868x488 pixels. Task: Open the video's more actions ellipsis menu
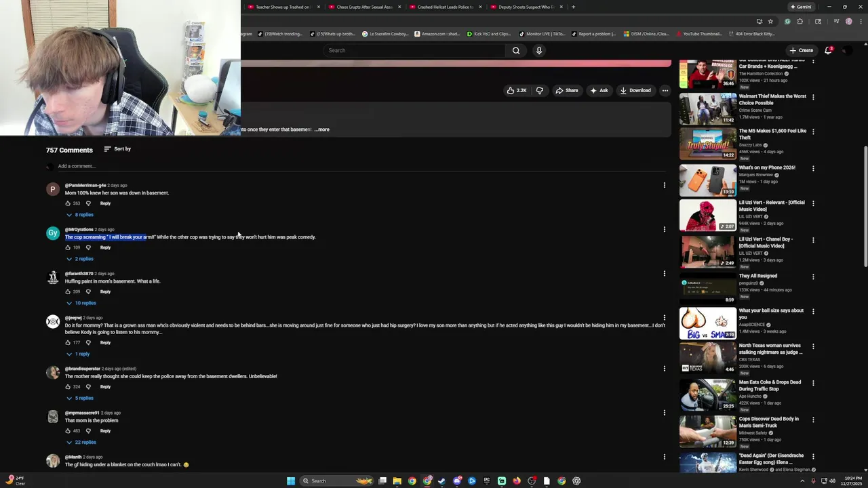[665, 90]
